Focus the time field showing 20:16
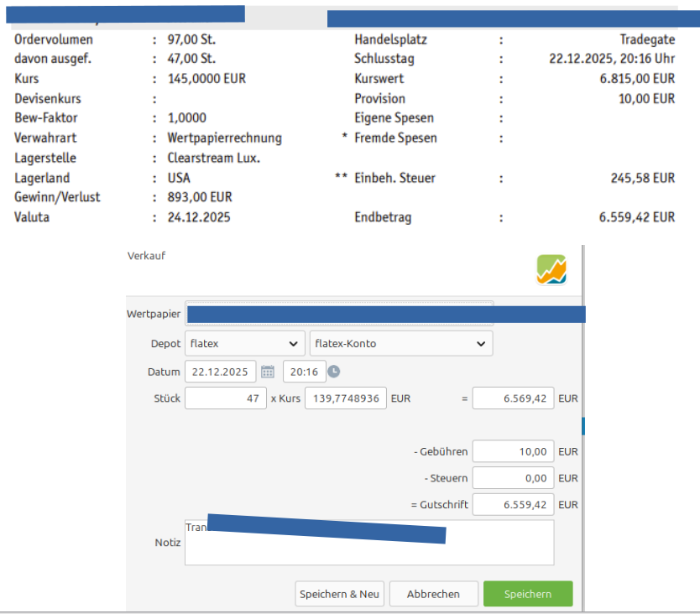This screenshot has height=614, width=700. click(x=303, y=372)
